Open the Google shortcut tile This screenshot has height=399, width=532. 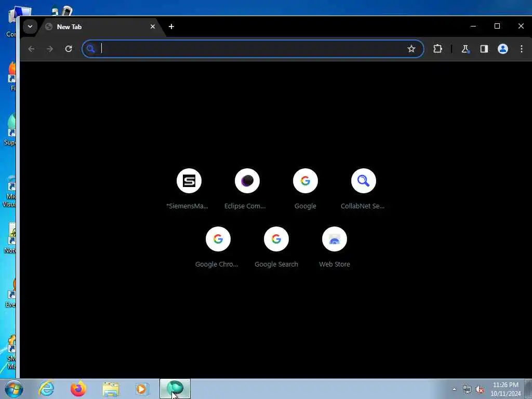click(x=305, y=189)
